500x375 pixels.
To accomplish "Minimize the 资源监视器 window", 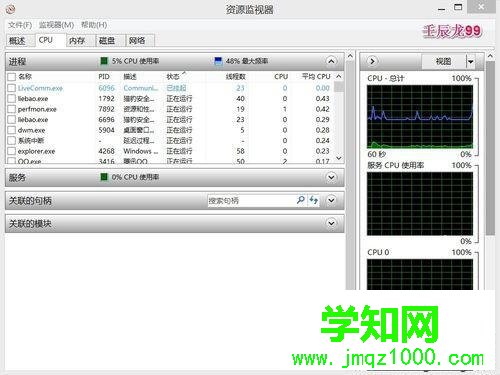I will click(442, 8).
